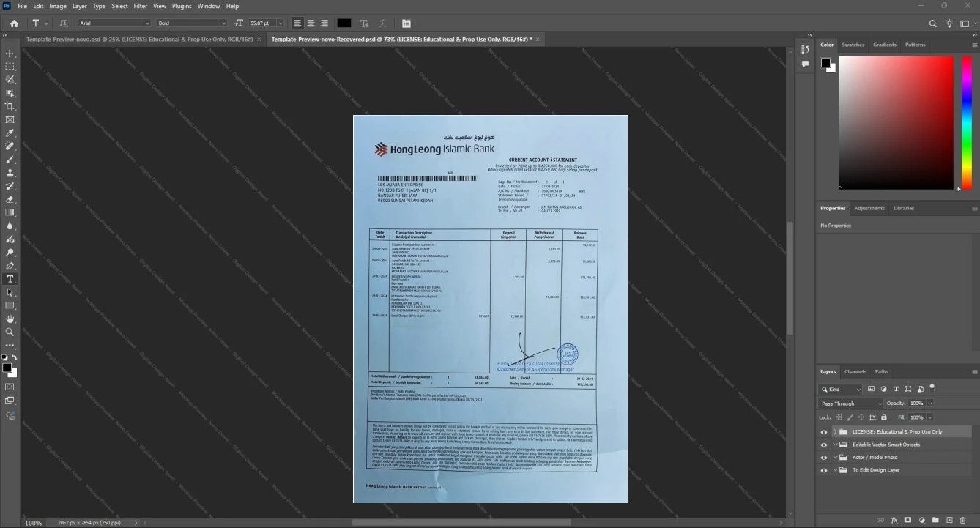Click Add layer mask icon
This screenshot has width=980, height=528.
[x=907, y=520]
